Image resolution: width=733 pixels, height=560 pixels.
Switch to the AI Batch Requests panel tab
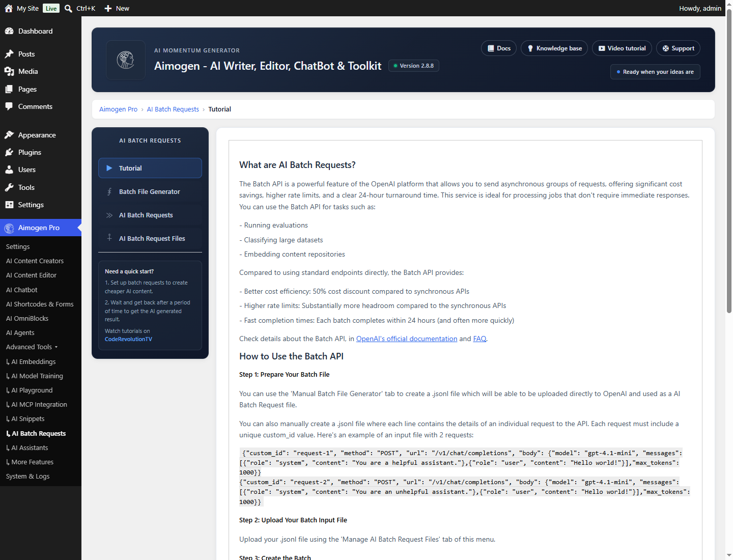click(x=150, y=215)
